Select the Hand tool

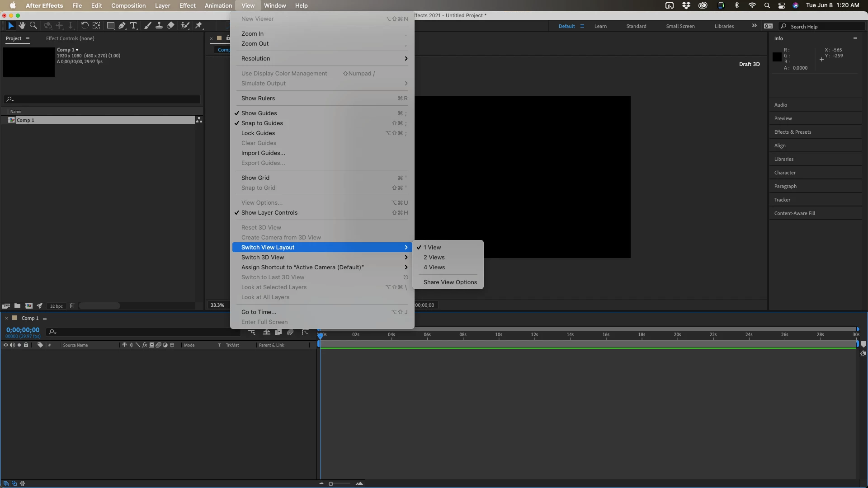(22, 26)
